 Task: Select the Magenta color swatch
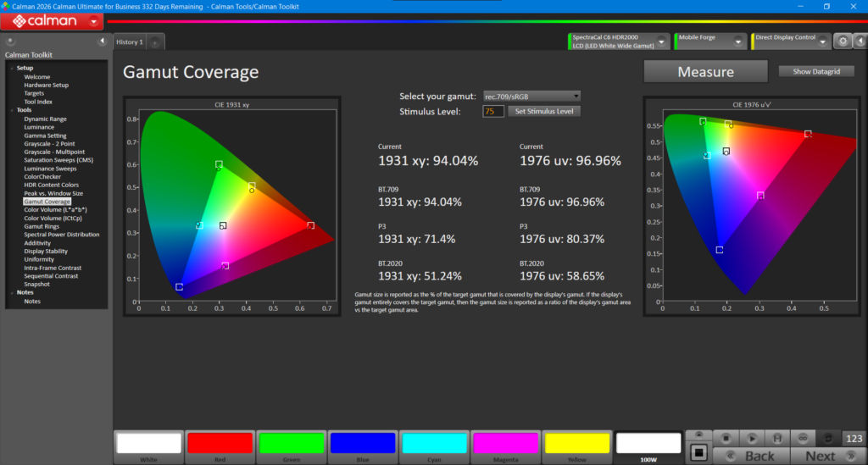point(505,446)
